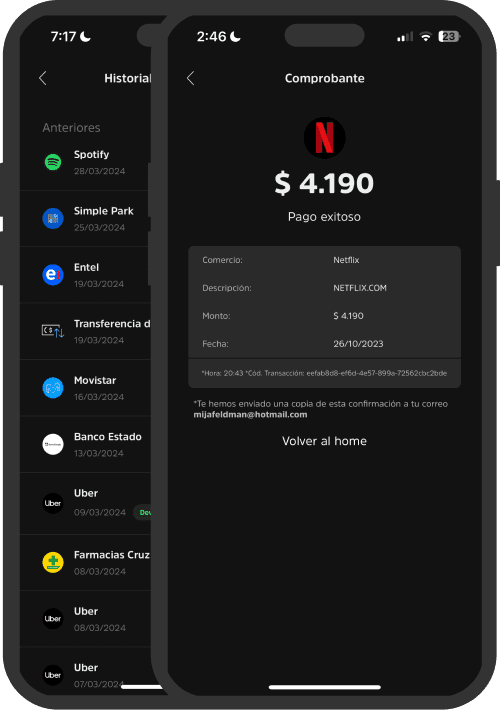Tap the Farmacias Cruz green cross icon
Image resolution: width=500 pixels, height=710 pixels.
(53, 562)
